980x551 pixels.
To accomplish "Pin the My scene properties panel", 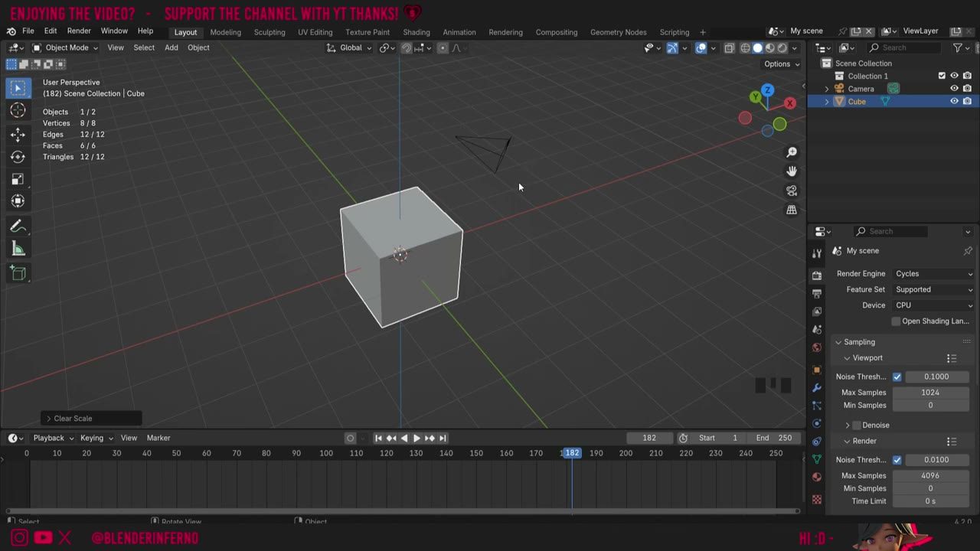I will pos(968,251).
